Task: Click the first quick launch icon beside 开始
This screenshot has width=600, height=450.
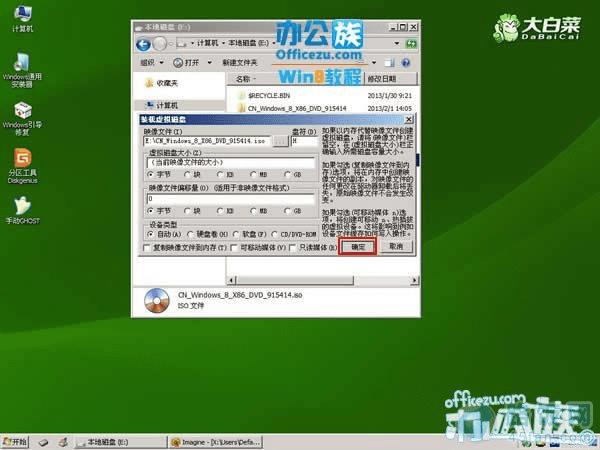Action: pyautogui.click(x=43, y=442)
